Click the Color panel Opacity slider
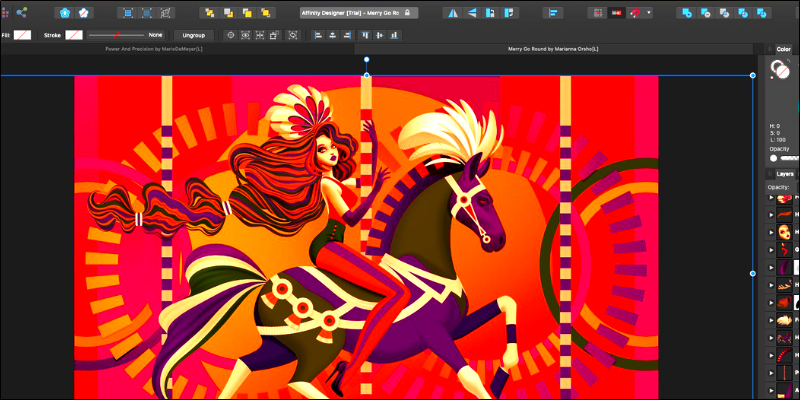This screenshot has height=400, width=800. [x=785, y=159]
